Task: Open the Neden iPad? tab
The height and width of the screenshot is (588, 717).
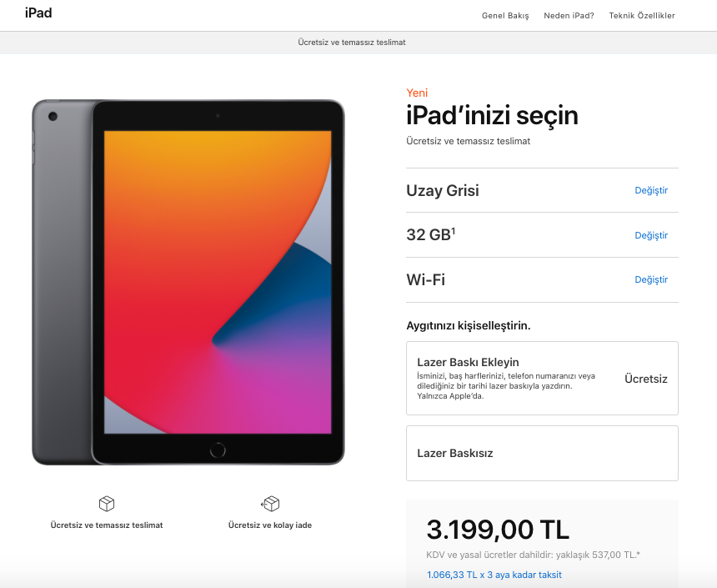Action: tap(569, 16)
